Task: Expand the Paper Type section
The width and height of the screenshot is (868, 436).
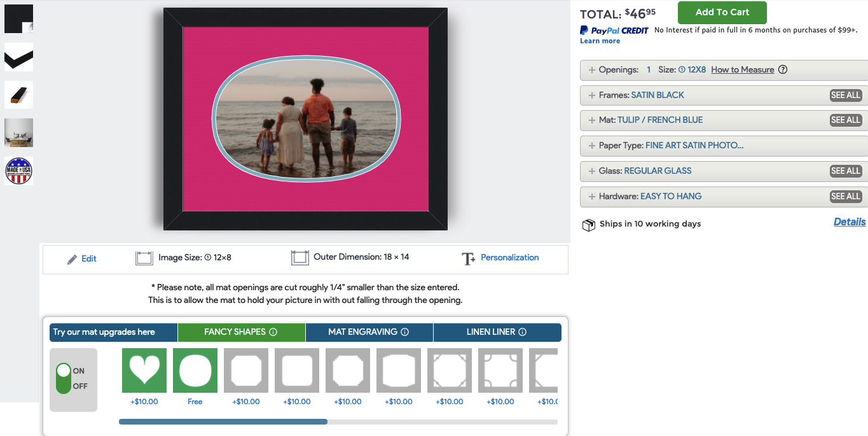Action: (592, 146)
